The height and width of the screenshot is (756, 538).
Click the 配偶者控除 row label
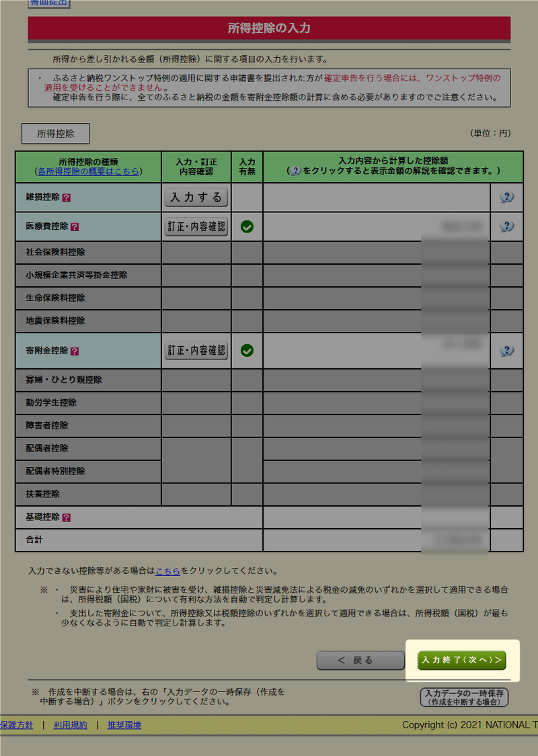[x=47, y=448]
